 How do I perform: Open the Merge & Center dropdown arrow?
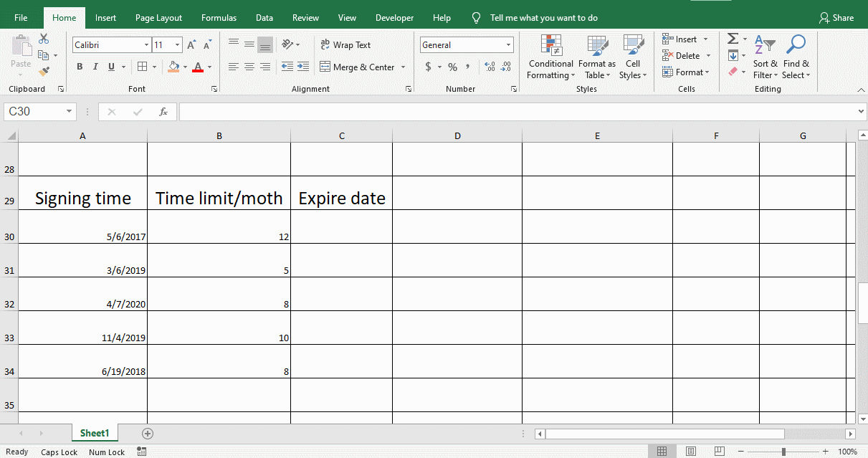tap(403, 67)
